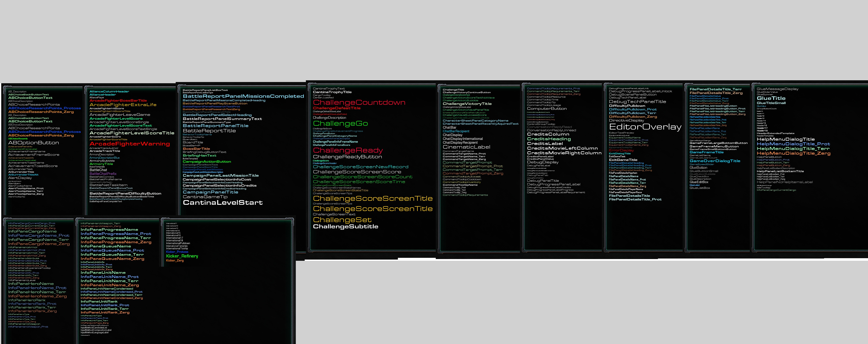
Task: Select the DebugTechPanelTitle text
Action: [x=637, y=102]
